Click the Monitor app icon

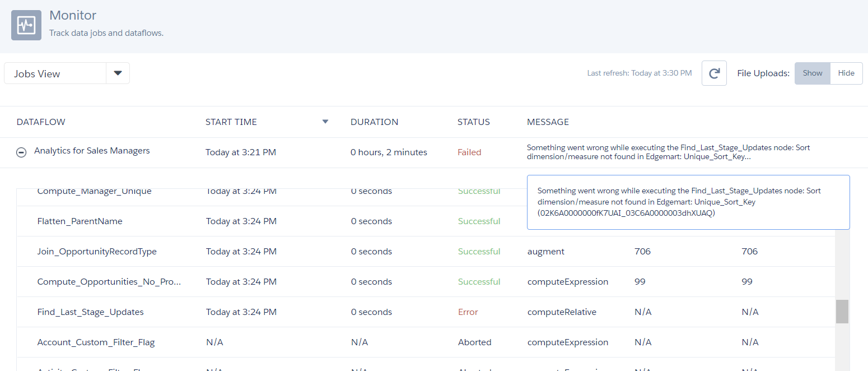pyautogui.click(x=26, y=25)
